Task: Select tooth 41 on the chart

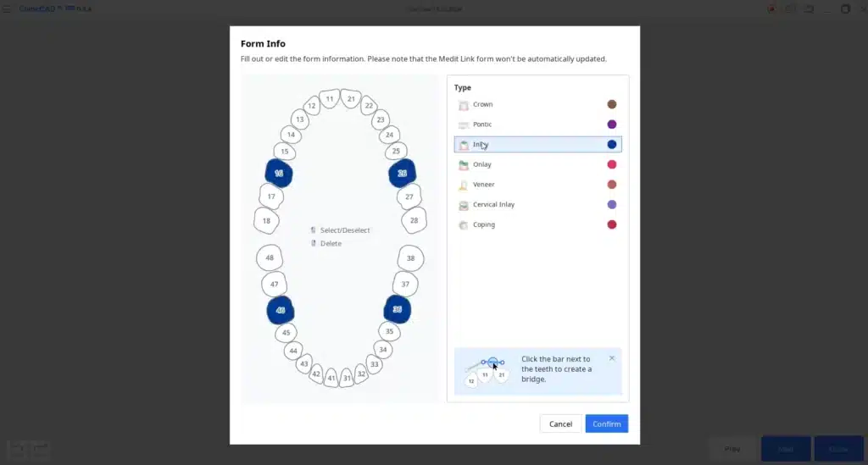Action: click(x=331, y=379)
